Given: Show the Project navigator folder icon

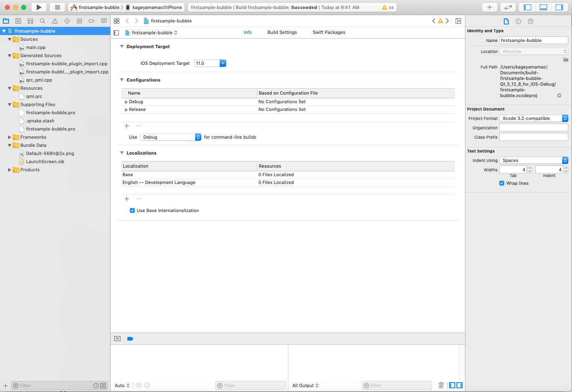Looking at the screenshot, I should pos(6,21).
